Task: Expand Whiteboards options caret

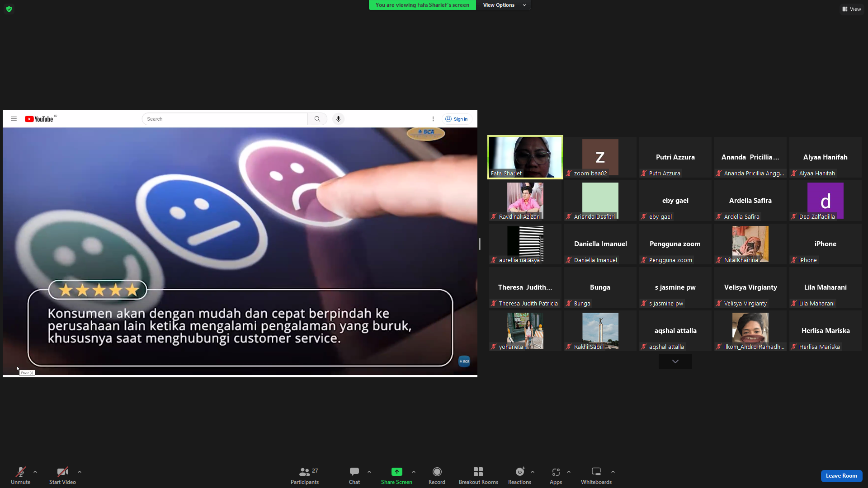Action: tap(613, 472)
